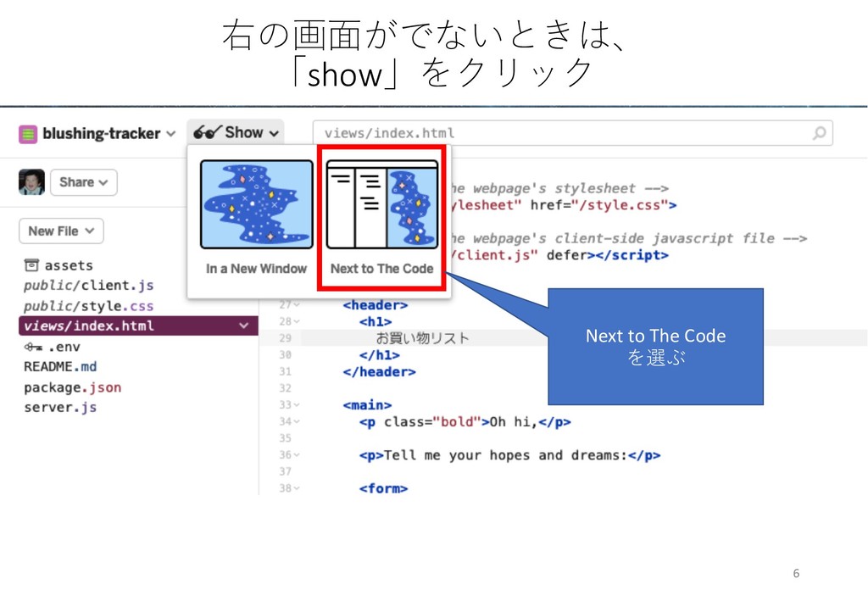Click "/style.css" href value

[619, 205]
